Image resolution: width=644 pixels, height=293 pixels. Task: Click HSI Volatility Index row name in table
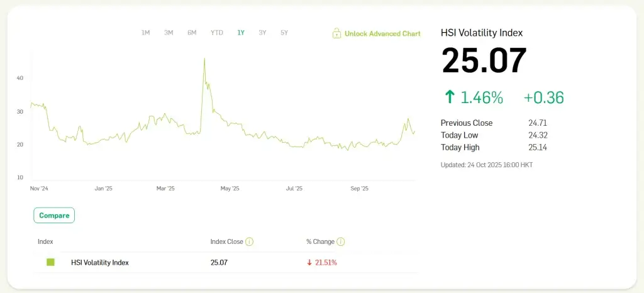pyautogui.click(x=99, y=262)
